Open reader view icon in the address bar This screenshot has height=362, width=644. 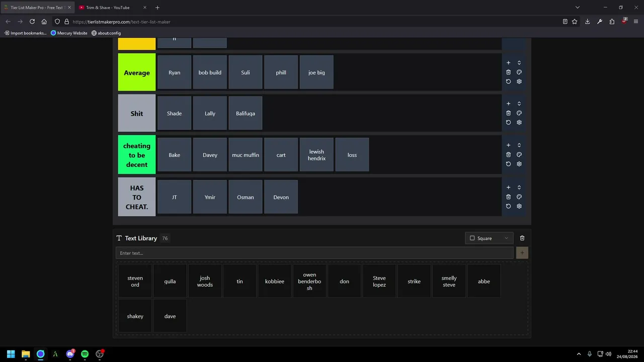click(x=565, y=22)
